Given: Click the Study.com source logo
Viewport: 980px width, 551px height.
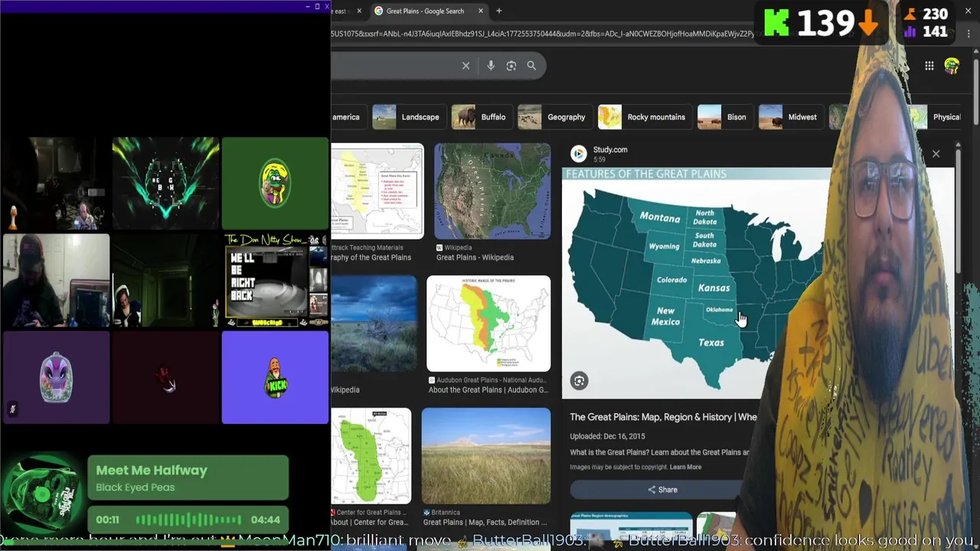Looking at the screenshot, I should pos(579,154).
